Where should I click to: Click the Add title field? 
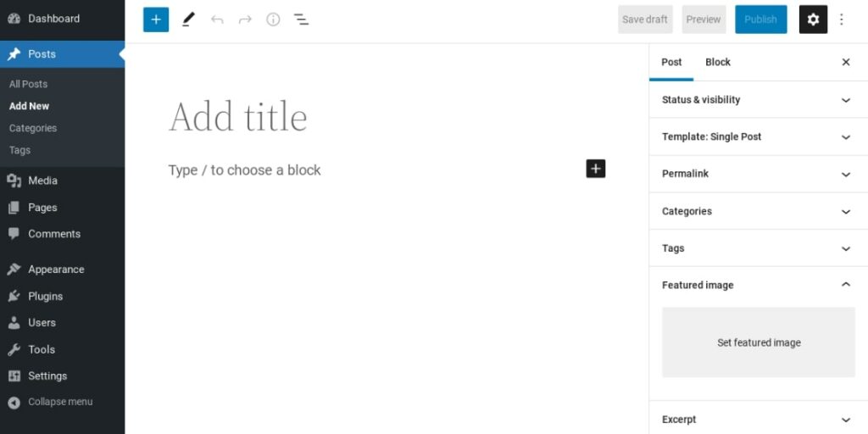(238, 117)
